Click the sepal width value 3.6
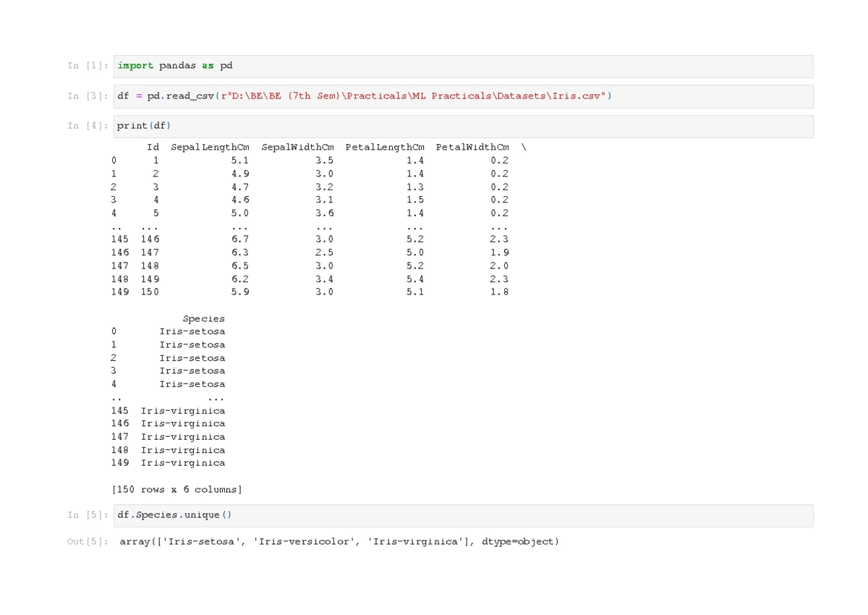This screenshot has width=868, height=615. [325, 213]
